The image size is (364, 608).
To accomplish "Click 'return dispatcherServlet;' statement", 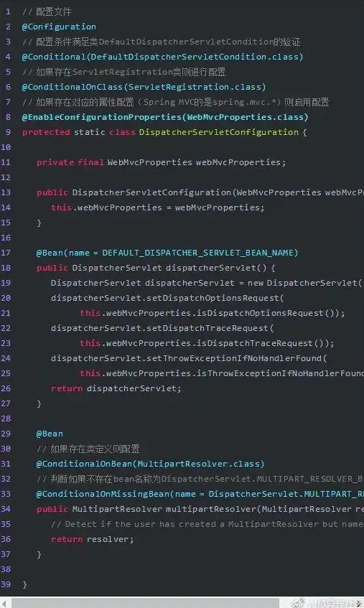I will coord(116,388).
